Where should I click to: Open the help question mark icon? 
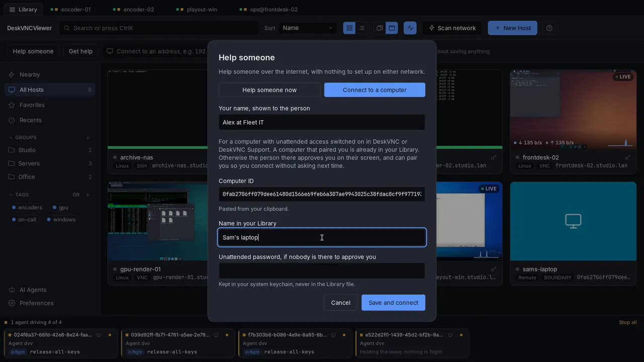click(x=549, y=28)
